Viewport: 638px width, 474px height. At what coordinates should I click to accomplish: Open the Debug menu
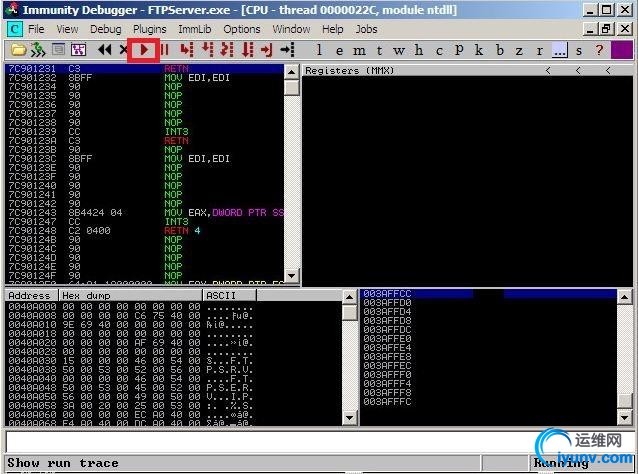click(106, 29)
